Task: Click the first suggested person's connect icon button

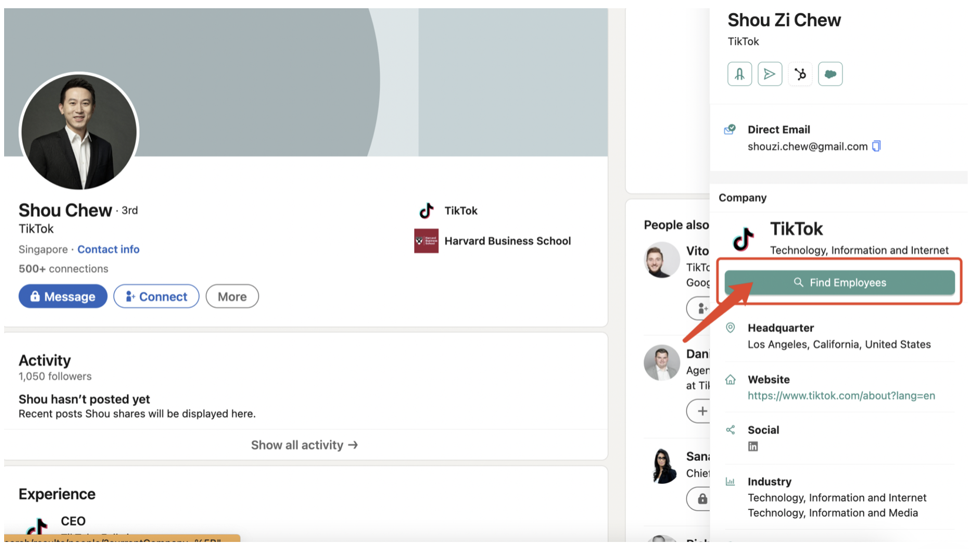Action: [700, 308]
